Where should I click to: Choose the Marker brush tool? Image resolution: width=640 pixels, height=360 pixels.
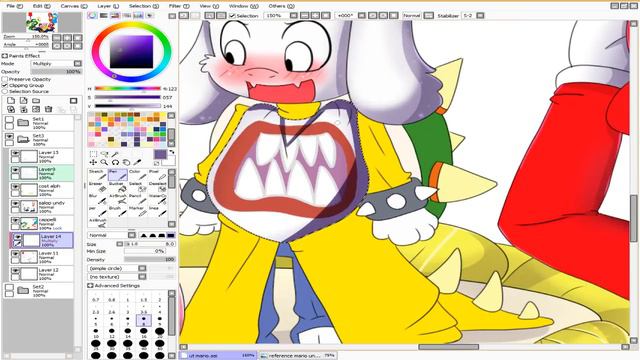tap(137, 211)
